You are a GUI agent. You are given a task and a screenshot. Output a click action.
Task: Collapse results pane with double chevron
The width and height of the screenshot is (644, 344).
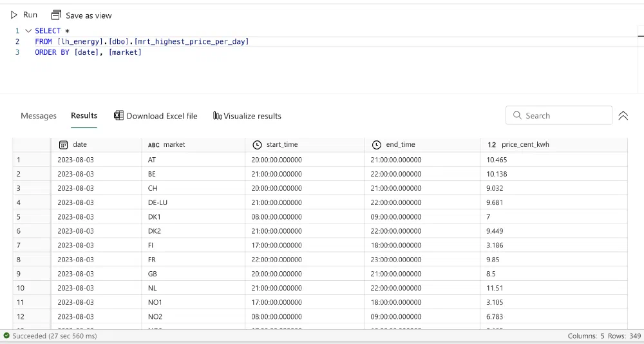click(623, 115)
